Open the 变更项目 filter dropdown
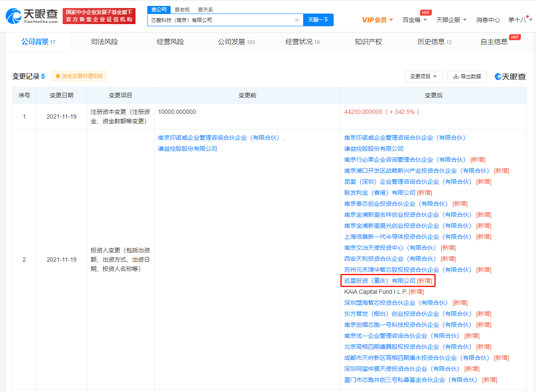The width and height of the screenshot is (536, 392). (423, 77)
